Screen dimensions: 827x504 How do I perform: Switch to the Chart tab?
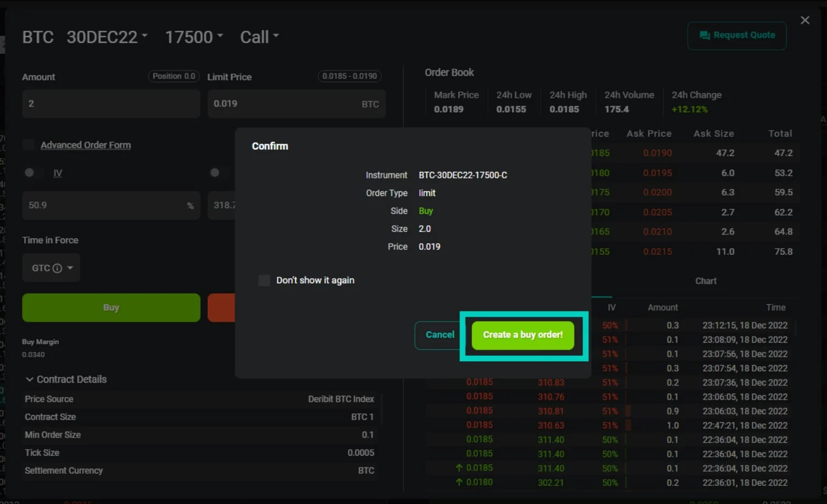click(x=706, y=281)
